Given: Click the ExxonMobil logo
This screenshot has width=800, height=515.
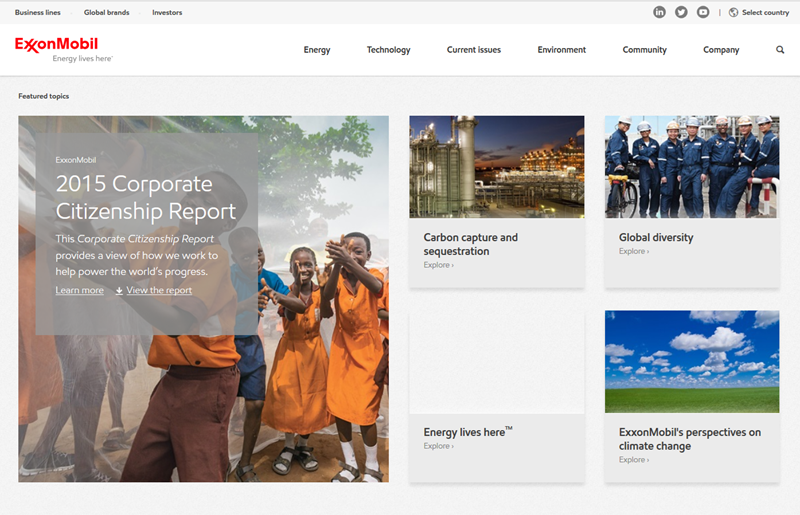Looking at the screenshot, I should pos(57,44).
